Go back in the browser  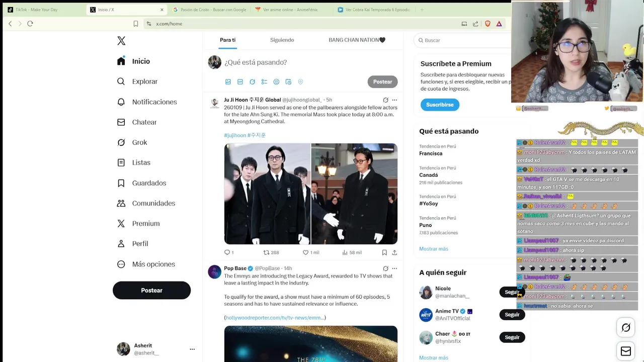pos(10,24)
